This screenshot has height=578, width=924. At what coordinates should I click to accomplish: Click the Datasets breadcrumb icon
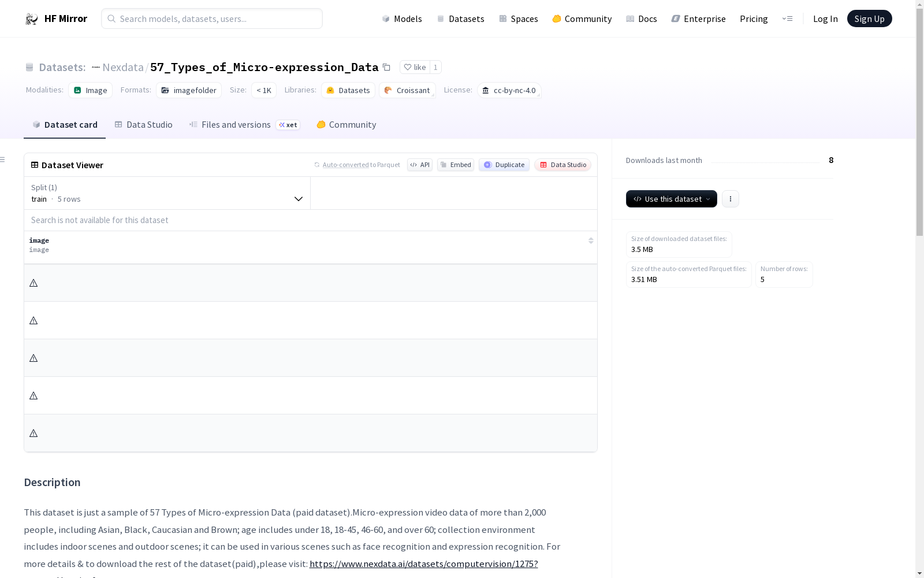point(29,67)
